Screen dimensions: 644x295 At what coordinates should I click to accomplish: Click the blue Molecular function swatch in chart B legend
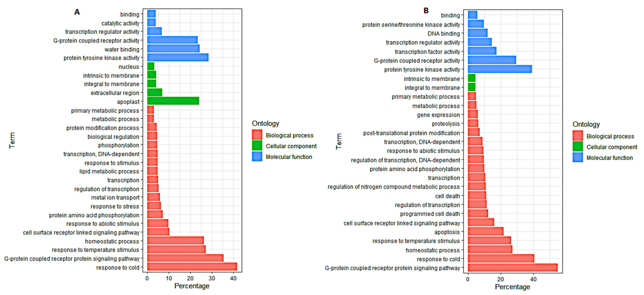coord(578,157)
